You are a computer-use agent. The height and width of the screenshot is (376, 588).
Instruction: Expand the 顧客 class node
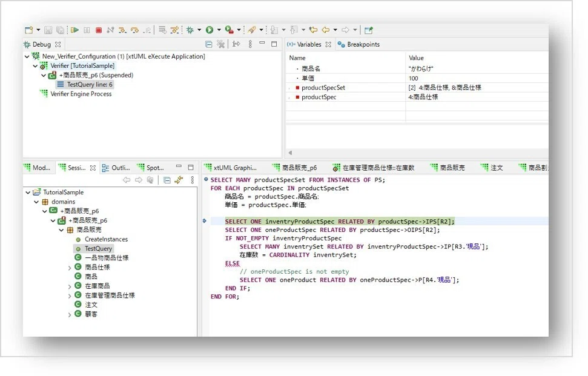(x=70, y=314)
